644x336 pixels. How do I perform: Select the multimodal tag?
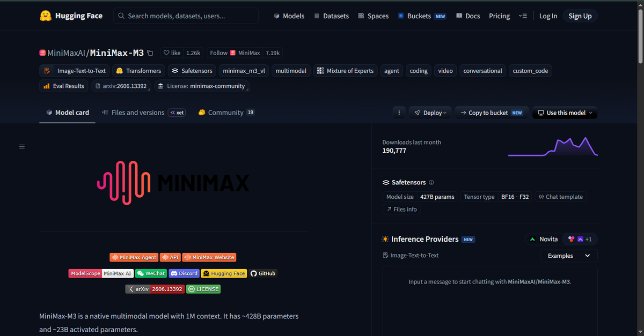coord(291,71)
